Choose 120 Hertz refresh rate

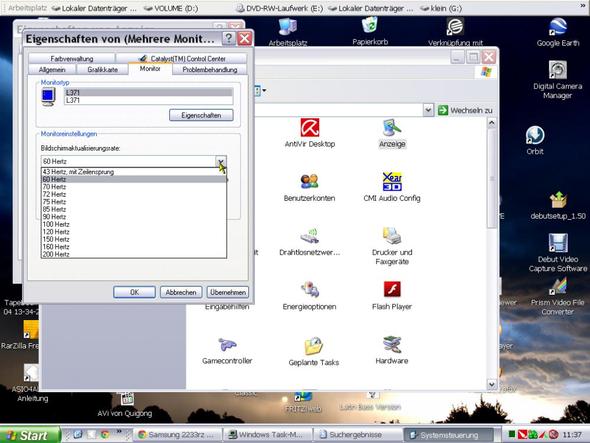(134, 232)
